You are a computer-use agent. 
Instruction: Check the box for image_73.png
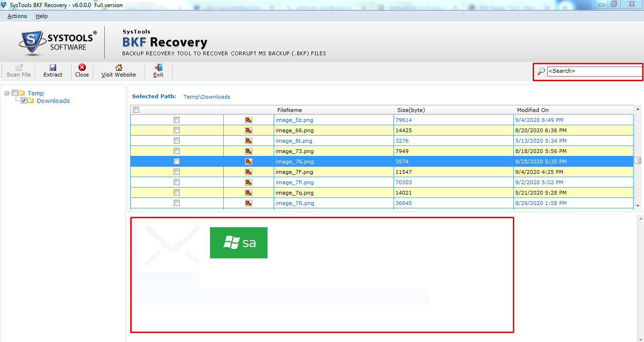(x=176, y=151)
